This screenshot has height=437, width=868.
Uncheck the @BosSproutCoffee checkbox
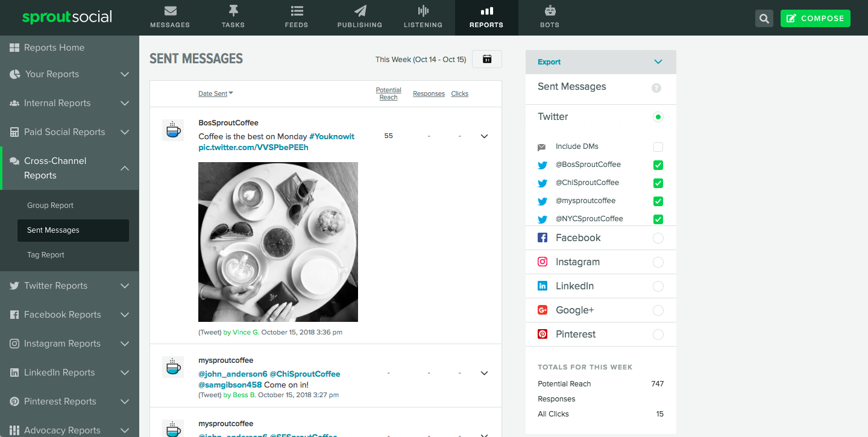click(x=658, y=165)
